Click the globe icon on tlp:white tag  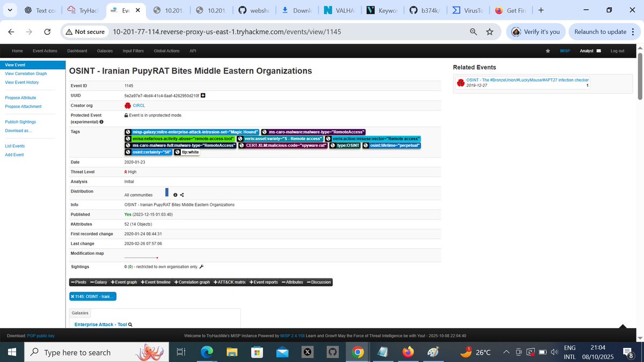[178, 152]
